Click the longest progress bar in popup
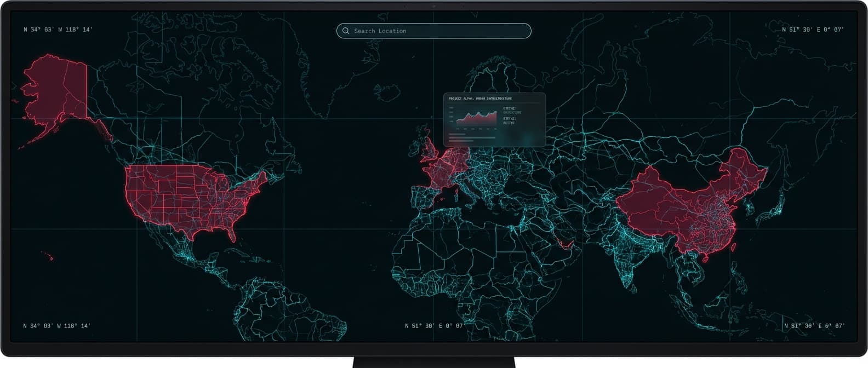Image resolution: width=868 pixels, height=368 pixels. point(472,137)
